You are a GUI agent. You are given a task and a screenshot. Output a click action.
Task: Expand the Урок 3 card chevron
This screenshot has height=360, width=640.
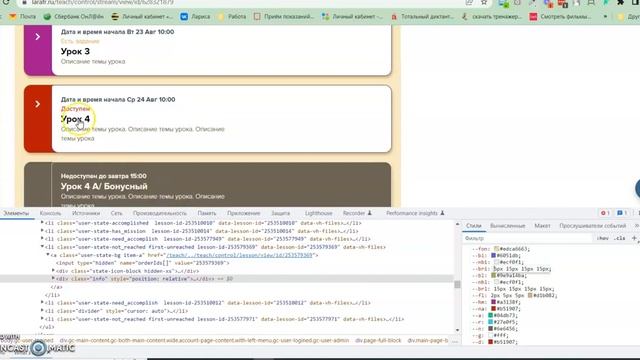(x=38, y=37)
